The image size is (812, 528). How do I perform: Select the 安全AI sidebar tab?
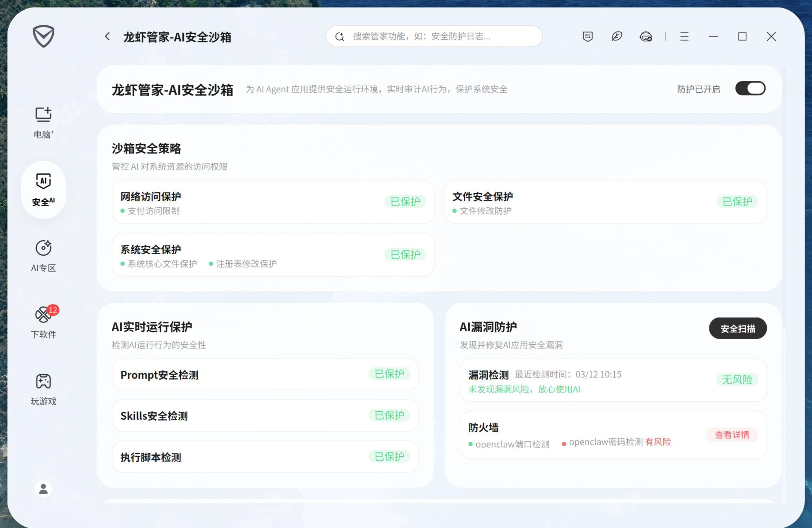click(43, 190)
